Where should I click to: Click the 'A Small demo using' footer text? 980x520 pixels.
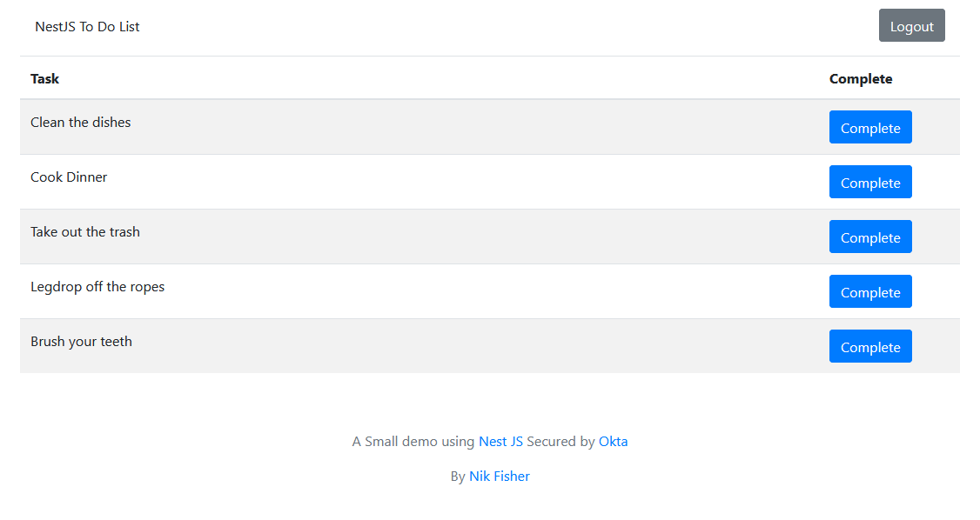click(413, 442)
